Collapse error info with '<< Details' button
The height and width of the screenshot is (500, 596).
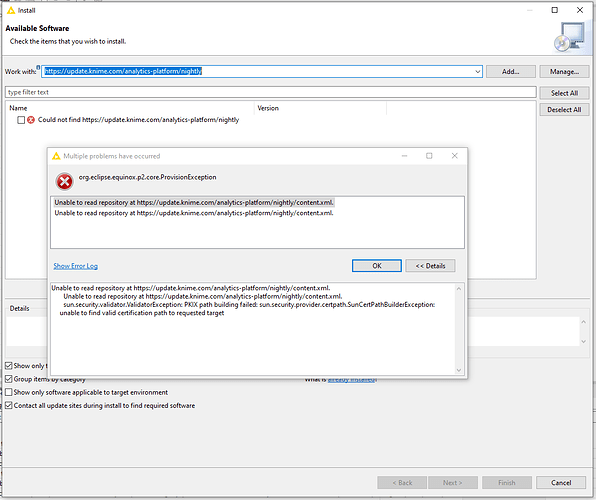pyautogui.click(x=430, y=266)
